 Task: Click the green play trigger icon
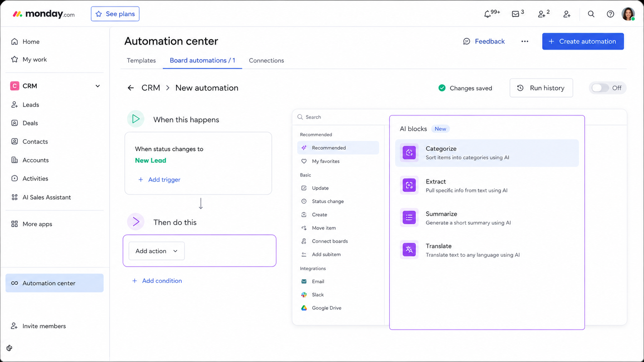136,119
